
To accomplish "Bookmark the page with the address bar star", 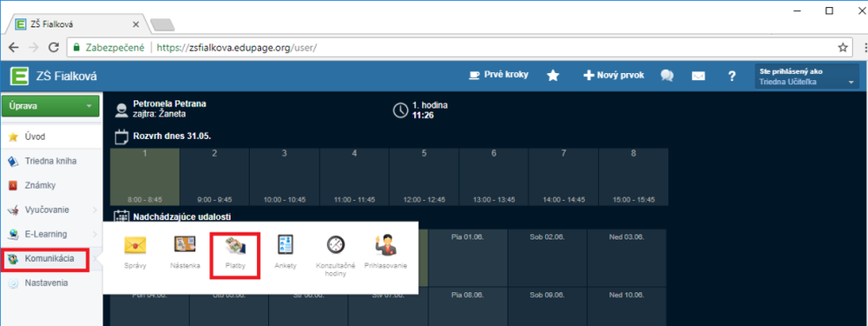I will coord(843,47).
